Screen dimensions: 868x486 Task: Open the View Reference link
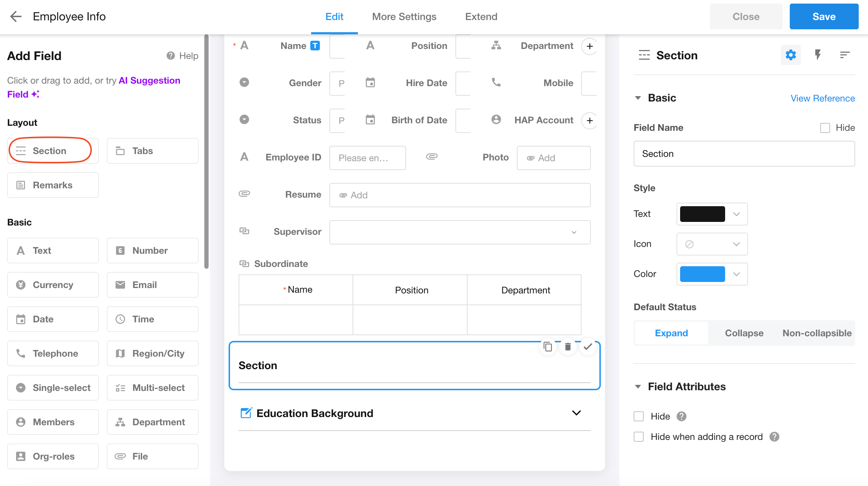click(x=822, y=98)
